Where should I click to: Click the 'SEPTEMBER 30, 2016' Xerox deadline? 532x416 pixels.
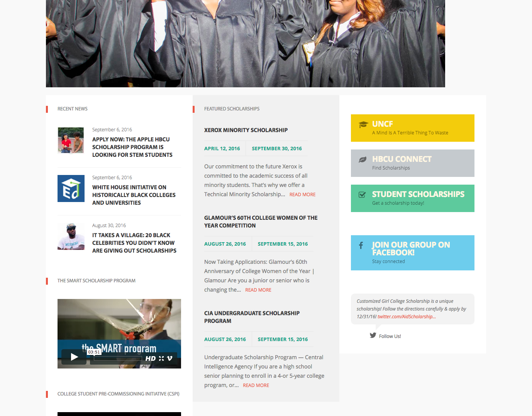click(x=277, y=149)
